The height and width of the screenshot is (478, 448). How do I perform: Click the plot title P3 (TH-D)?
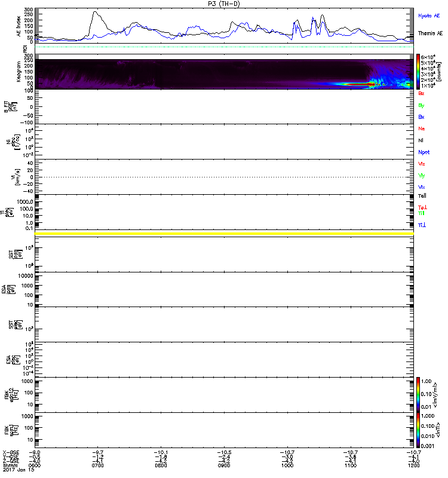223,4
